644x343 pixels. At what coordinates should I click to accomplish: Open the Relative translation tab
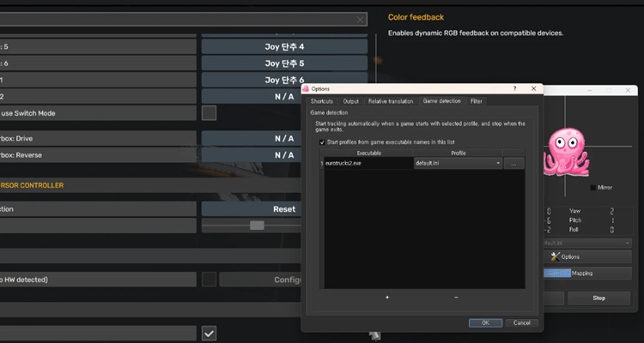coord(391,101)
